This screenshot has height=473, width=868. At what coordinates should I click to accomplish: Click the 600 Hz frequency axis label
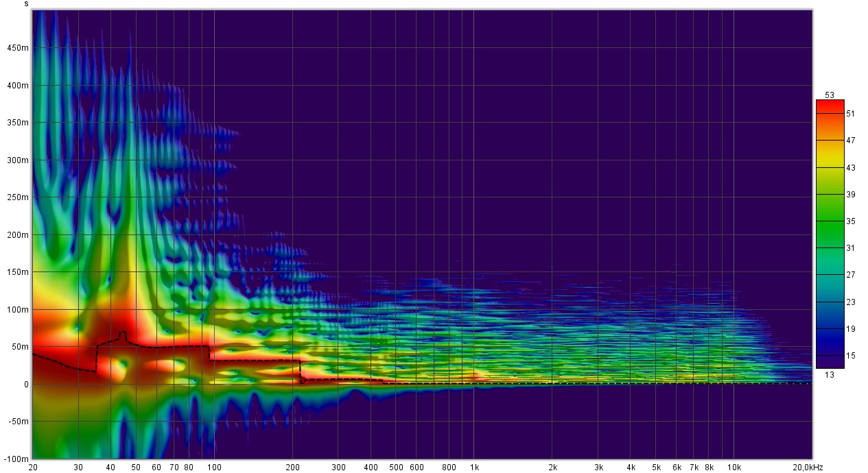tap(417, 468)
